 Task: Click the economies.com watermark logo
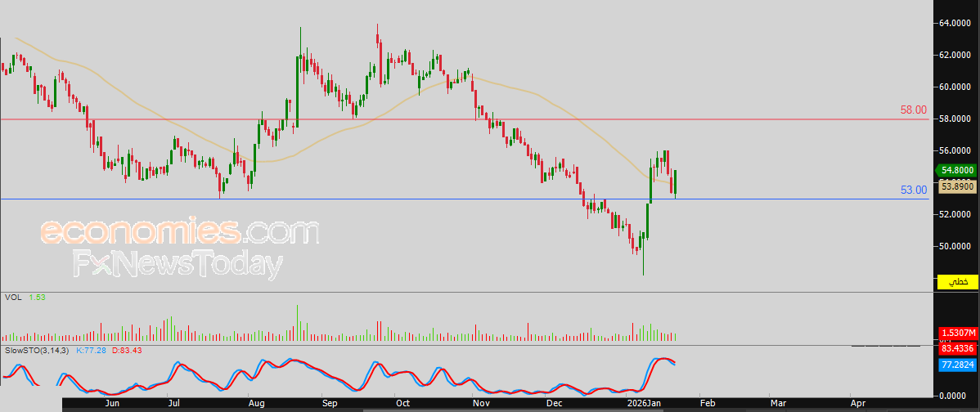[179, 232]
